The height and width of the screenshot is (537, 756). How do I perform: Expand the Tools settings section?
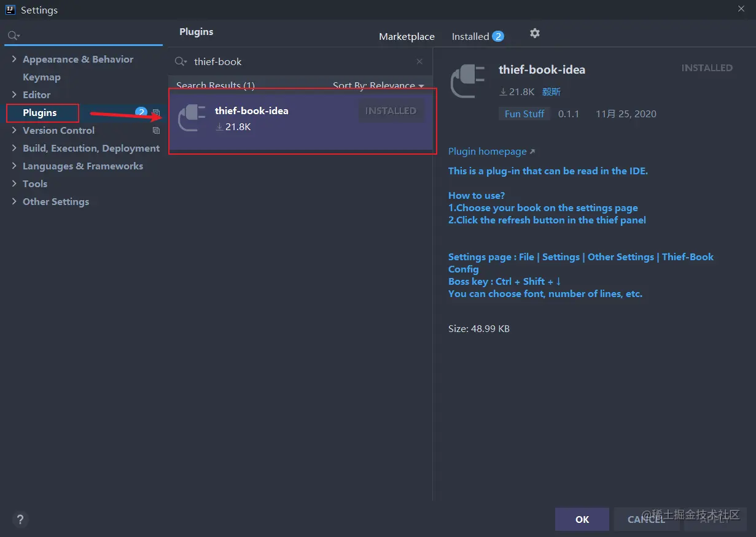14,184
